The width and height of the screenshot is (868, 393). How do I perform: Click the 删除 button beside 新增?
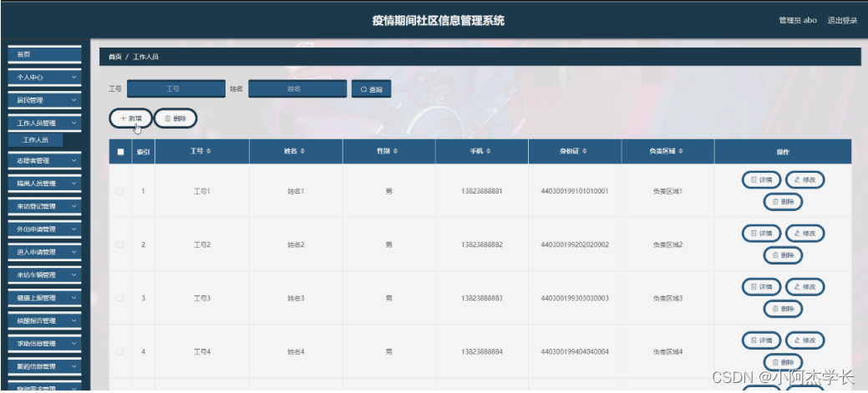tap(175, 118)
